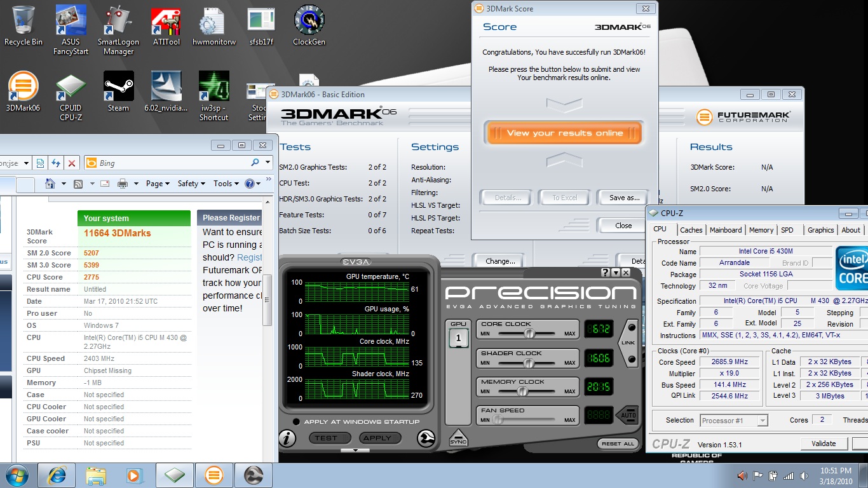Switch to CPU-Z Mainboard tab
Screen dimensions: 868x488
pyautogui.click(x=726, y=230)
